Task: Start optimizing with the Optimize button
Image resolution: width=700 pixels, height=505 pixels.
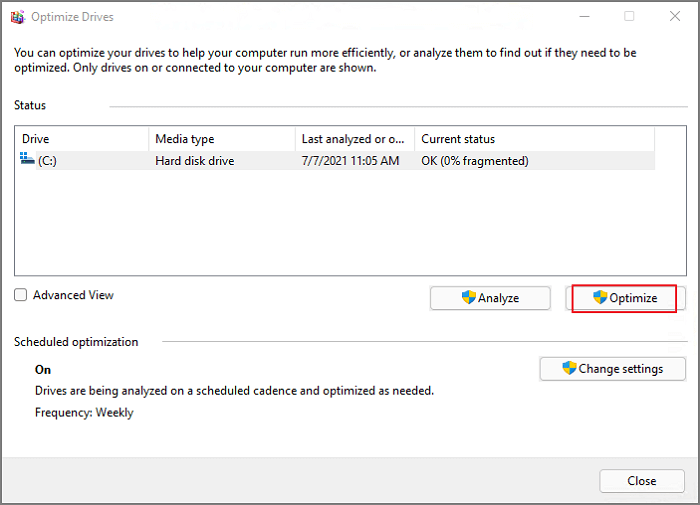Action: click(624, 298)
